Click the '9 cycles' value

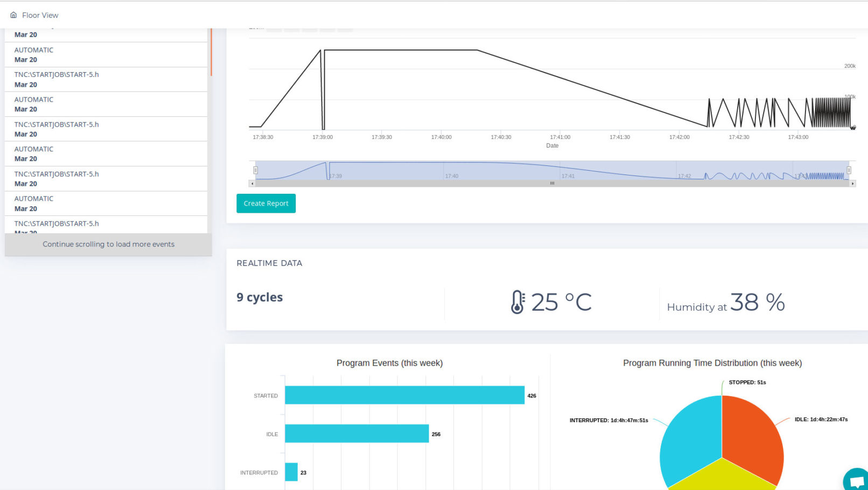[260, 297]
